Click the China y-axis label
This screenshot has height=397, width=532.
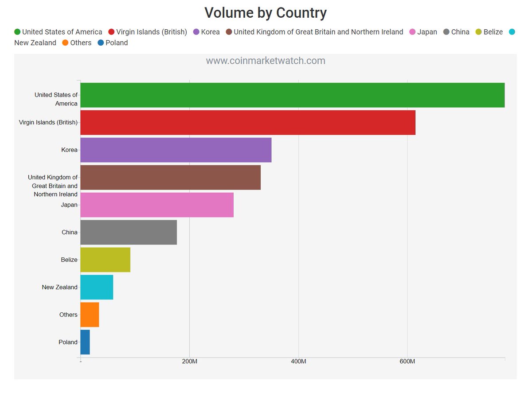click(70, 232)
